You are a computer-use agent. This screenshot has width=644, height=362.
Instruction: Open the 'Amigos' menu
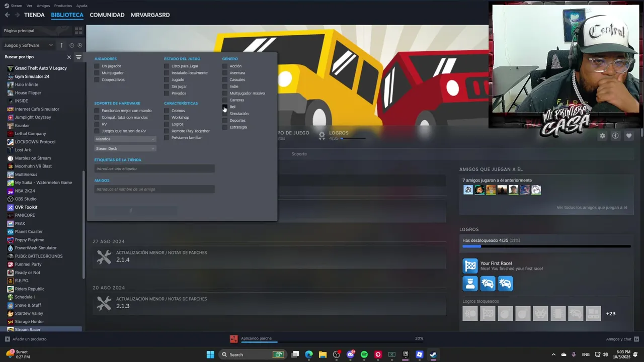[43, 6]
